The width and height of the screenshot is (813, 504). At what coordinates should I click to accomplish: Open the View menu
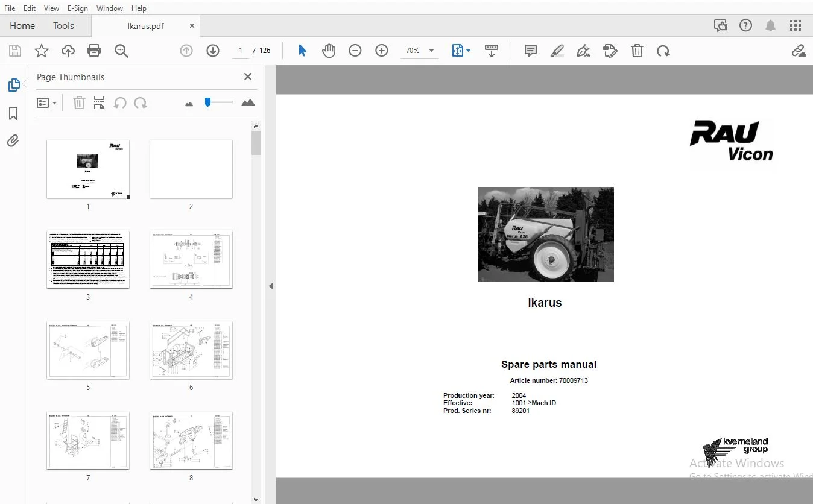tap(52, 8)
